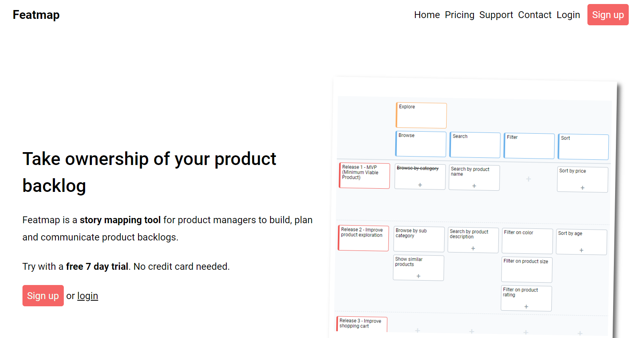Image resolution: width=644 pixels, height=338 pixels.
Task: Select the Explore card
Action: coord(421,115)
